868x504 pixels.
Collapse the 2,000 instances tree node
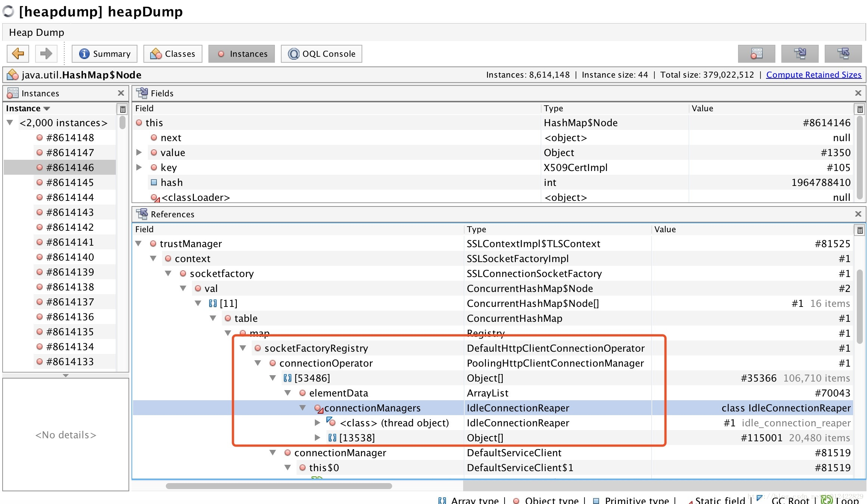10,122
